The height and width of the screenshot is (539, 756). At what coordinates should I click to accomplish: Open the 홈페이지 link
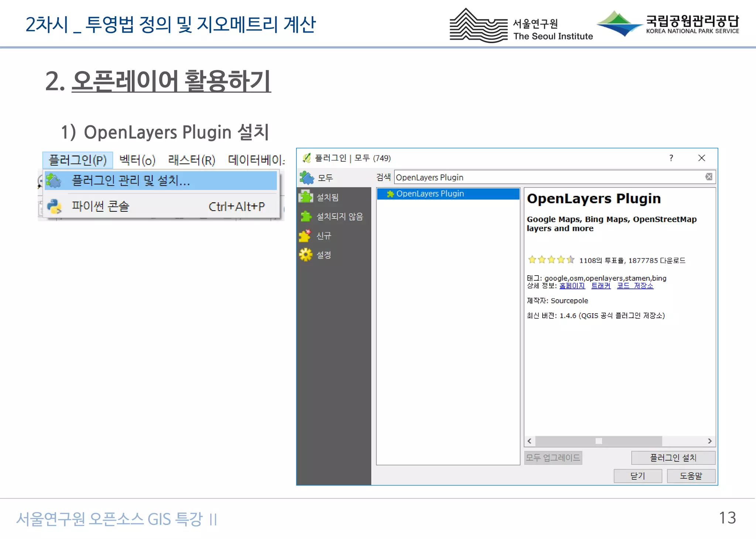(572, 286)
